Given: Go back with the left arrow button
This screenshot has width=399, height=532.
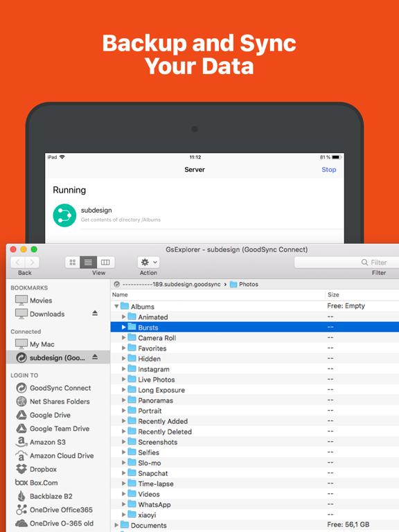Looking at the screenshot, I should (x=17, y=262).
